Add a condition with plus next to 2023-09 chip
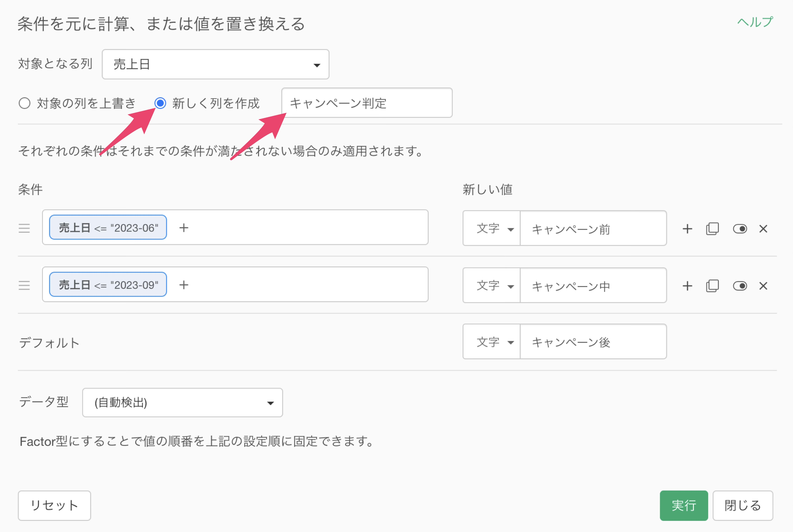793x532 pixels. pyautogui.click(x=184, y=285)
